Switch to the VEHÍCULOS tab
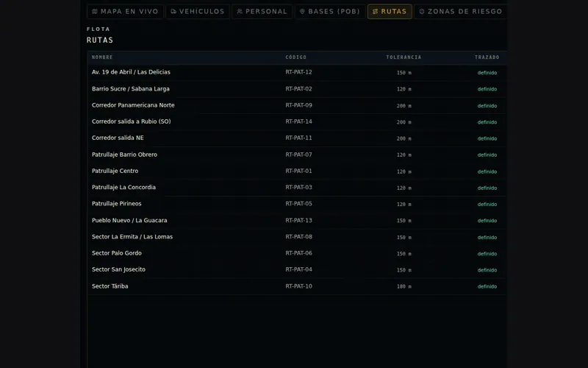Screen dimensions: 588x368 tap(198, 12)
